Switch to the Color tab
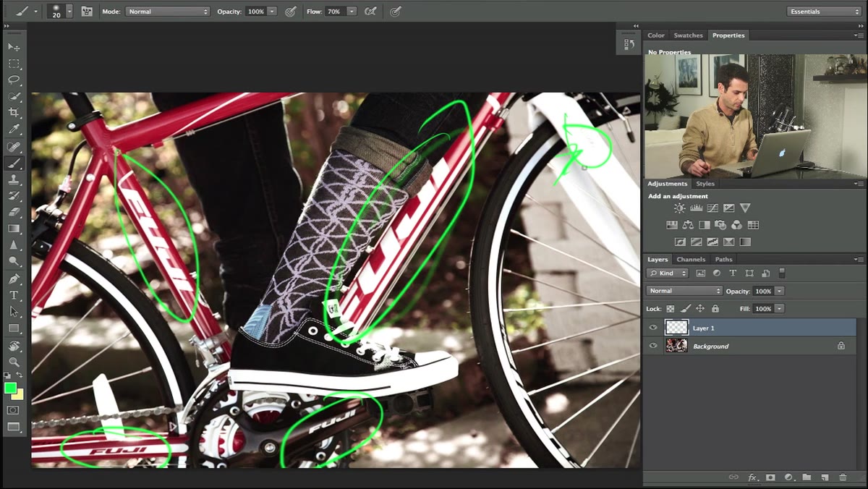Image resolution: width=868 pixels, height=489 pixels. [x=656, y=35]
